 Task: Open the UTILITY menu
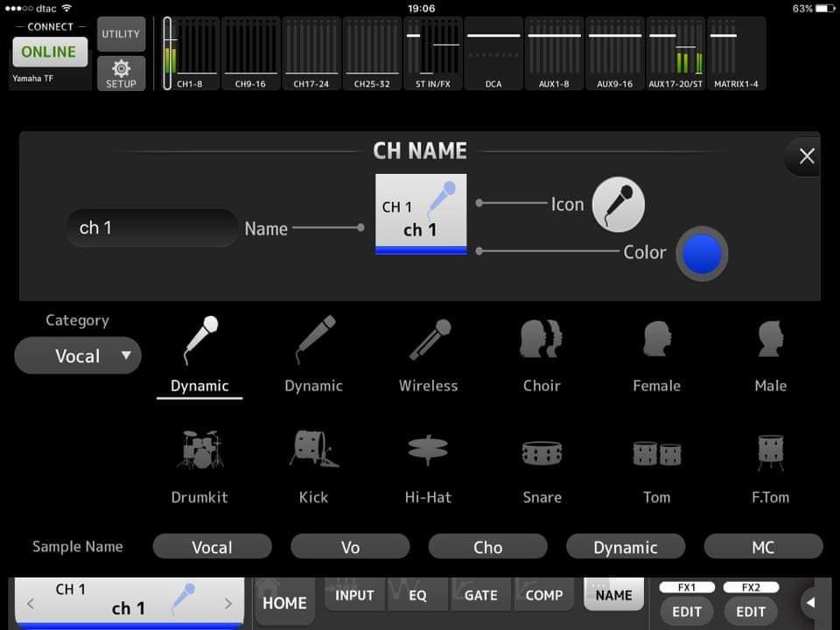pyautogui.click(x=121, y=34)
